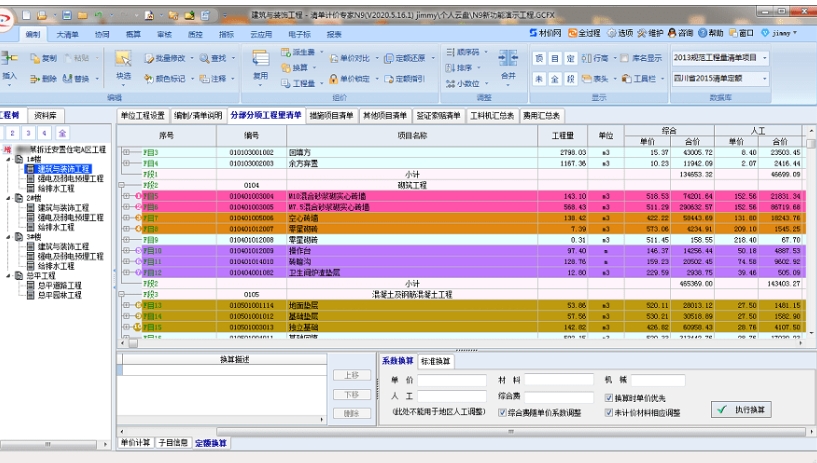
Task: Click the 删除 (Delete) icon in the ribbon
Action: (35, 79)
